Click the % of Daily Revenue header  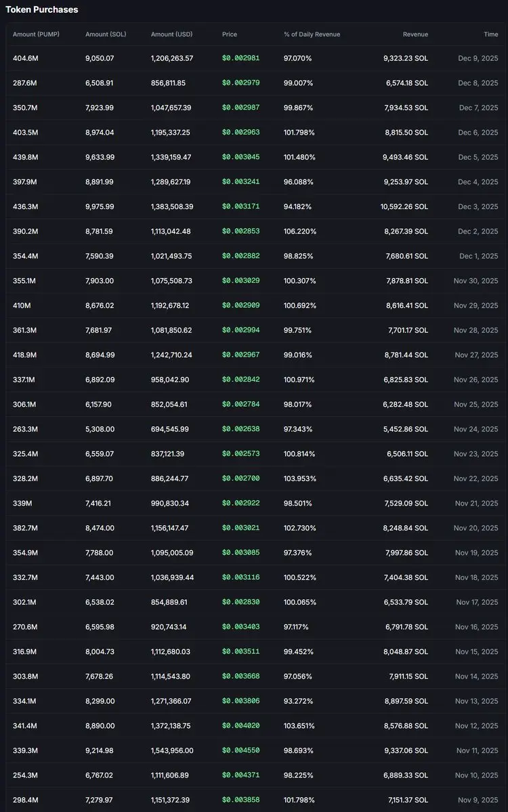[x=312, y=35]
